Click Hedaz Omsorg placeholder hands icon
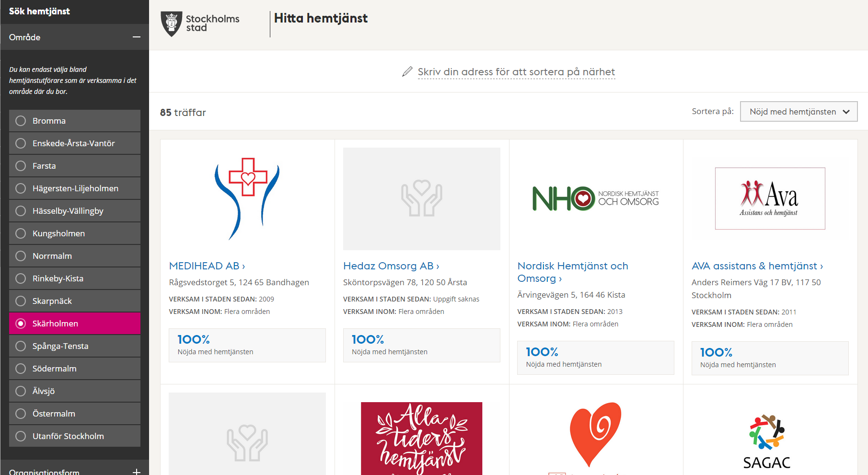This screenshot has width=868, height=475. click(x=422, y=198)
